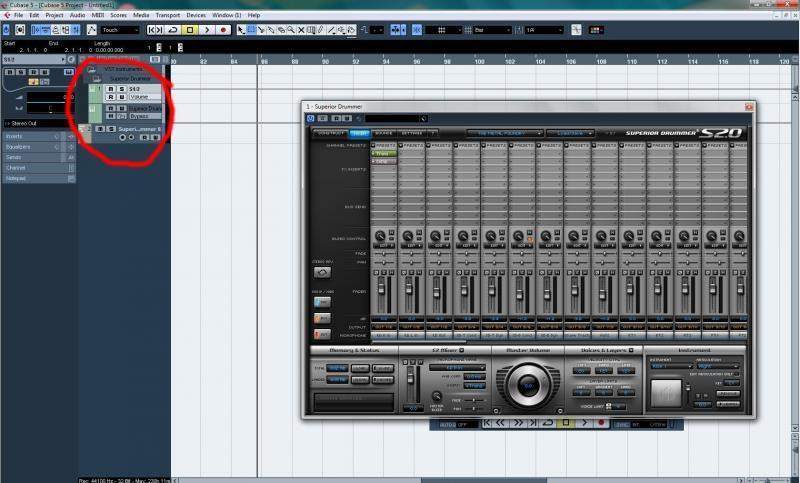Click the yellow Stop button in toolbar

click(190, 30)
